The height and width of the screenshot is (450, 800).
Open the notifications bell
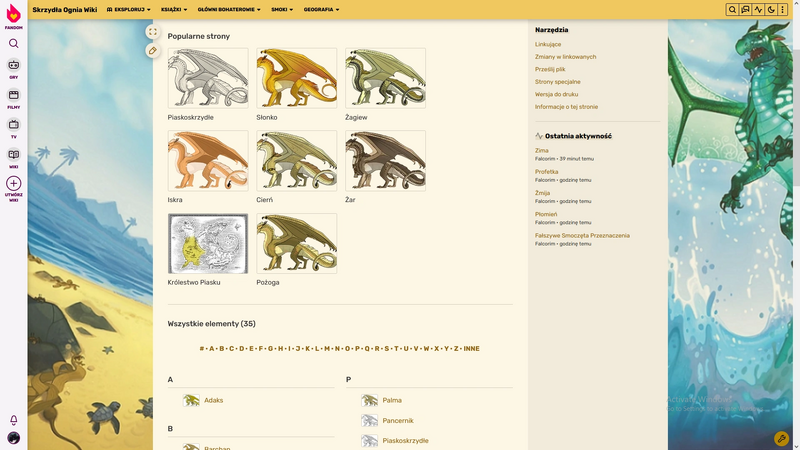pyautogui.click(x=13, y=420)
